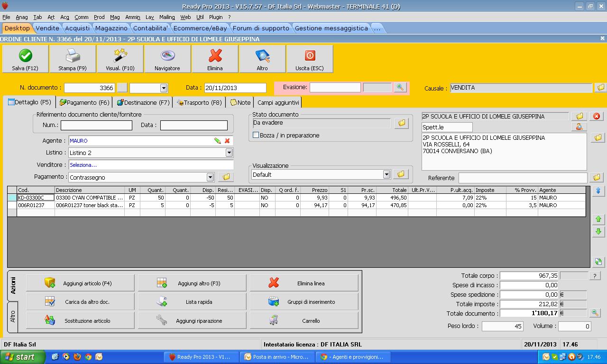The height and width of the screenshot is (364, 607).
Task: Click Gruppi di inserimento button
Action: [x=304, y=302]
